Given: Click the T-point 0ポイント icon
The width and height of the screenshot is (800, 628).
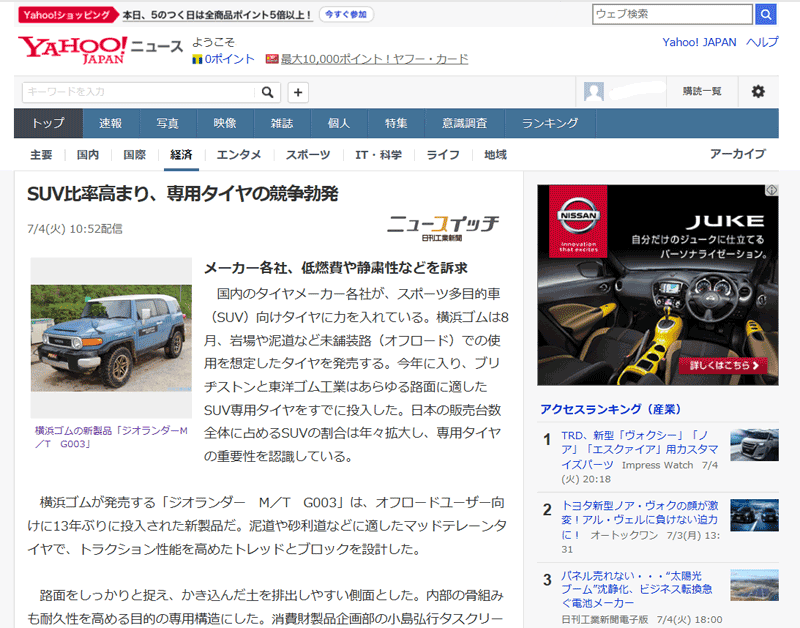Looking at the screenshot, I should pyautogui.click(x=197, y=60).
